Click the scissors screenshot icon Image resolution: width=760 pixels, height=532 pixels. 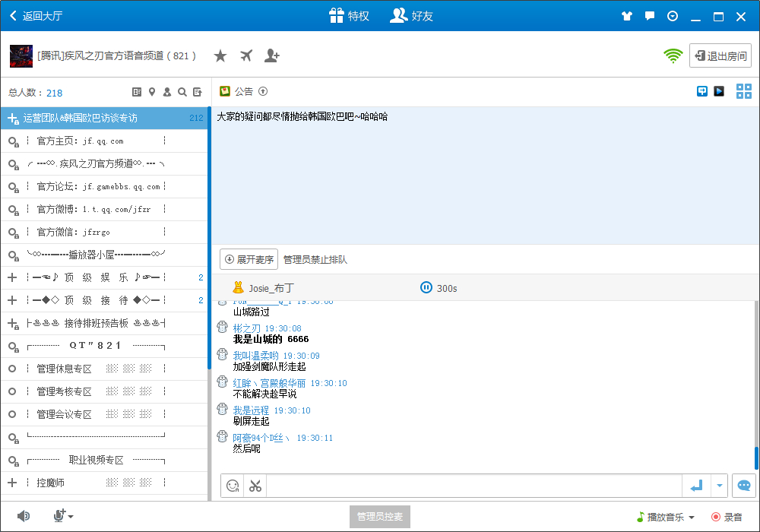(255, 486)
